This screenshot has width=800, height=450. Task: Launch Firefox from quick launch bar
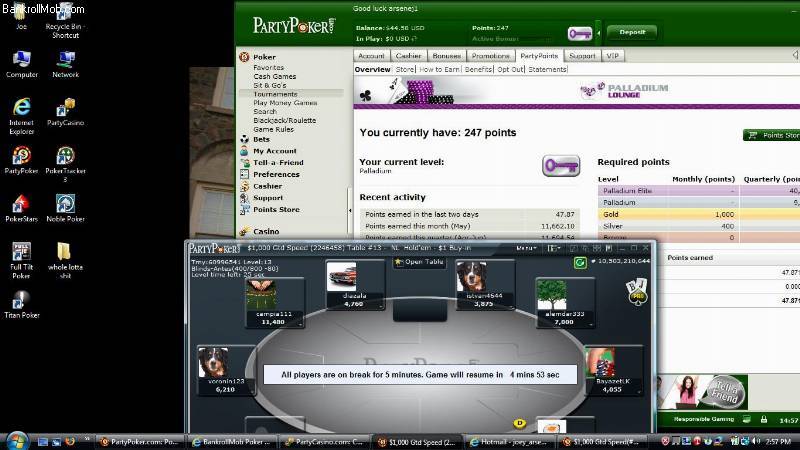[x=70, y=441]
